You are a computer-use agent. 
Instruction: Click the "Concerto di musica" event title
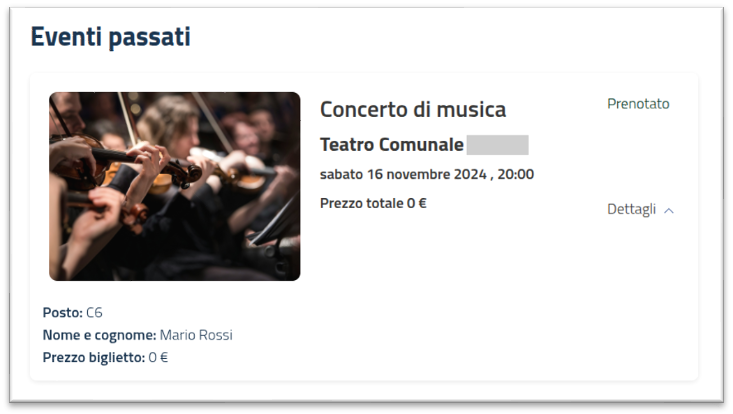coord(412,110)
